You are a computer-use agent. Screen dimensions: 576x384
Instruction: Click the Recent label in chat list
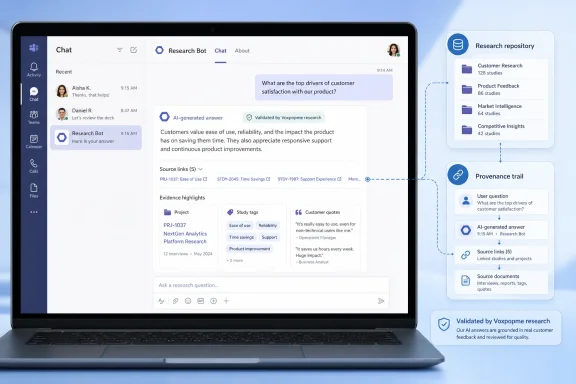64,72
